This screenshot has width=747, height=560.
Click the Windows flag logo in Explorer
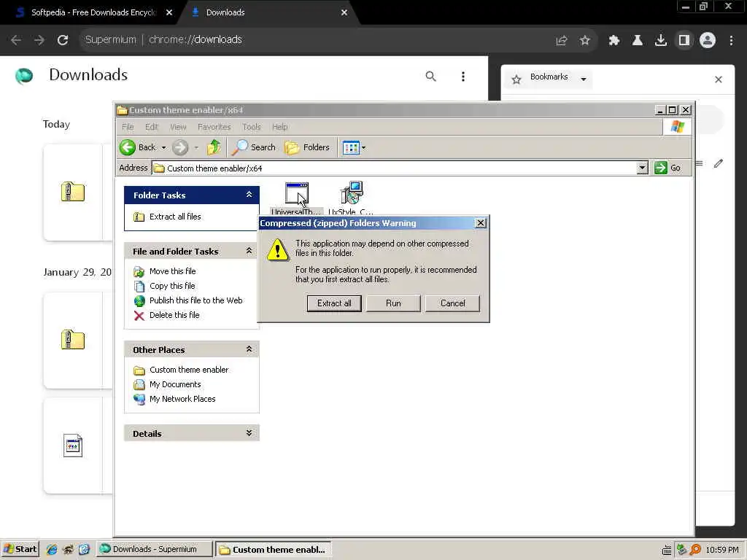click(678, 127)
